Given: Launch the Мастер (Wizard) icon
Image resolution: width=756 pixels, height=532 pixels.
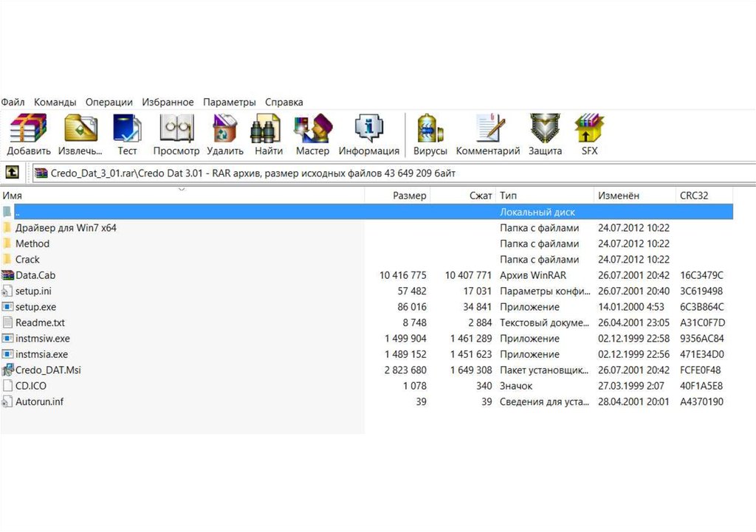Looking at the screenshot, I should [312, 128].
